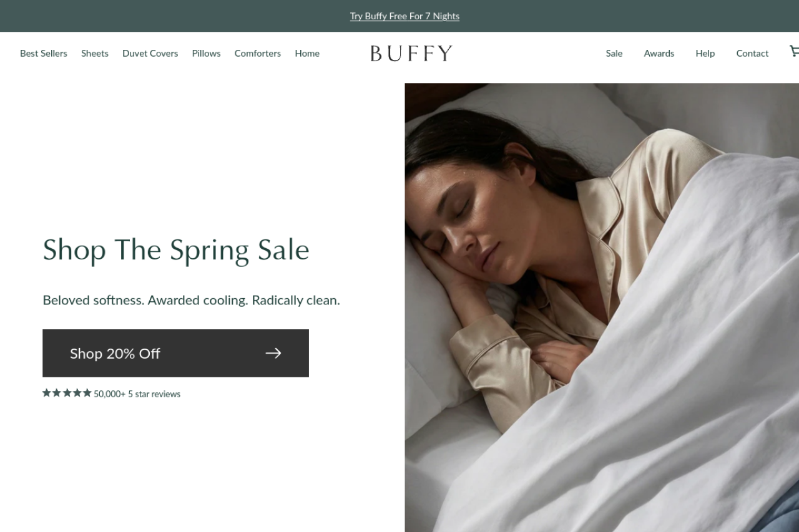Click the Beloved softness tagline text
The image size is (799, 532).
(191, 300)
